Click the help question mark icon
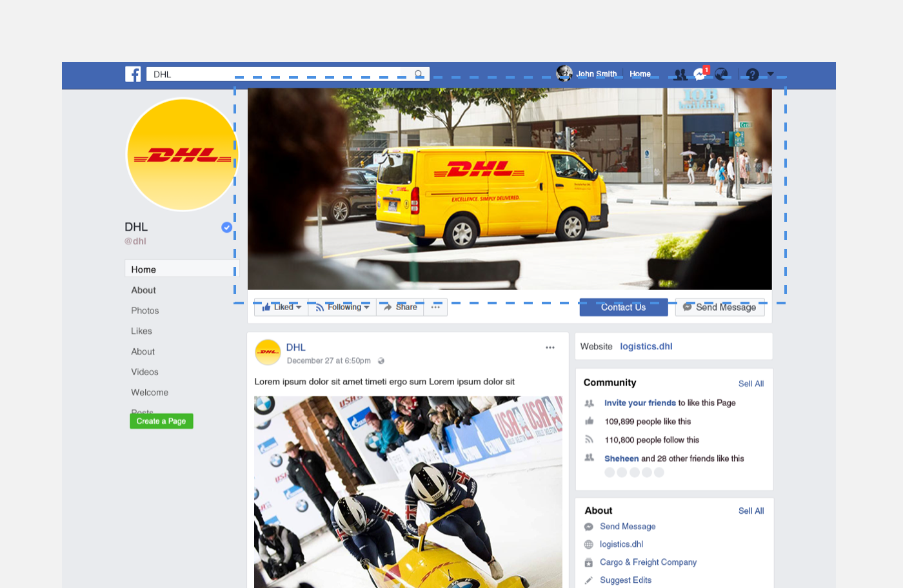 (x=753, y=74)
